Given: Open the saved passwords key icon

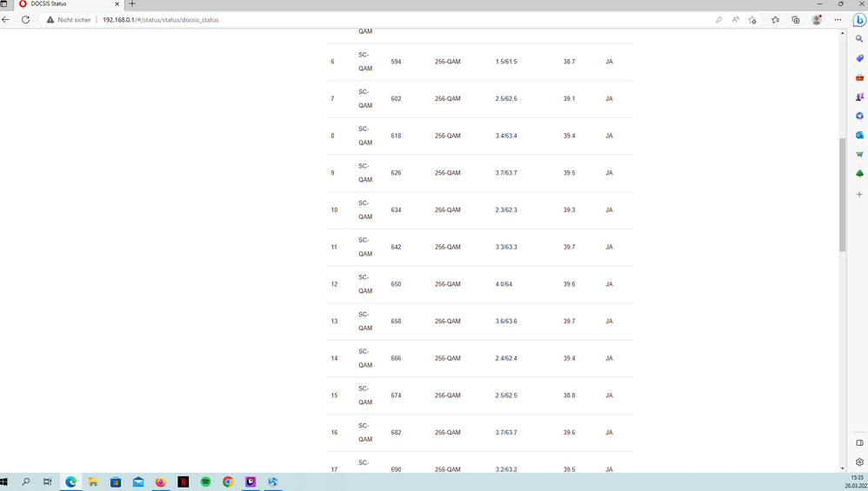Looking at the screenshot, I should (x=718, y=20).
